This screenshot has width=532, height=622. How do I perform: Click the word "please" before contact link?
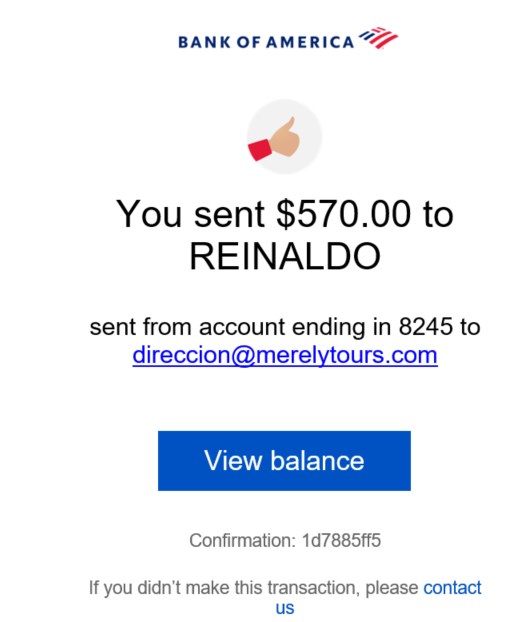[392, 589]
